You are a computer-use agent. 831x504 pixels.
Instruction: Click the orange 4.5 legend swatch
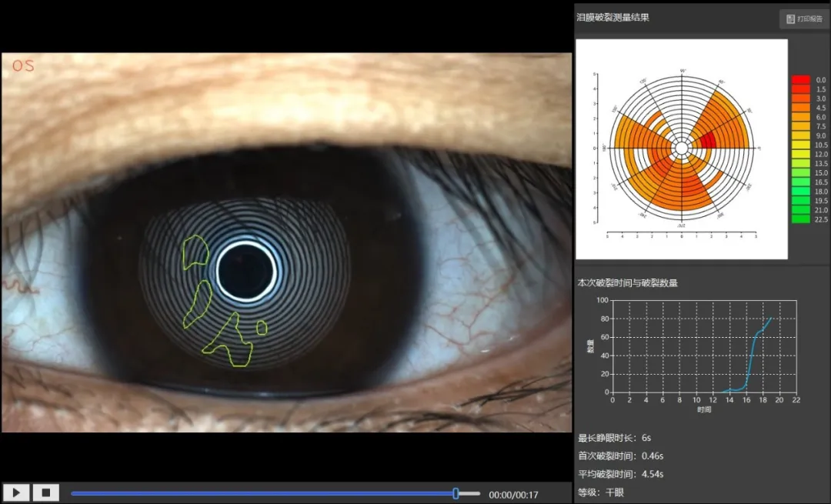pyautogui.click(x=800, y=108)
